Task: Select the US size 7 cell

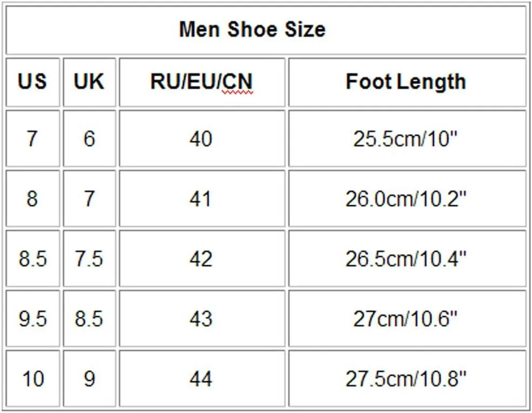Action: [x=32, y=139]
